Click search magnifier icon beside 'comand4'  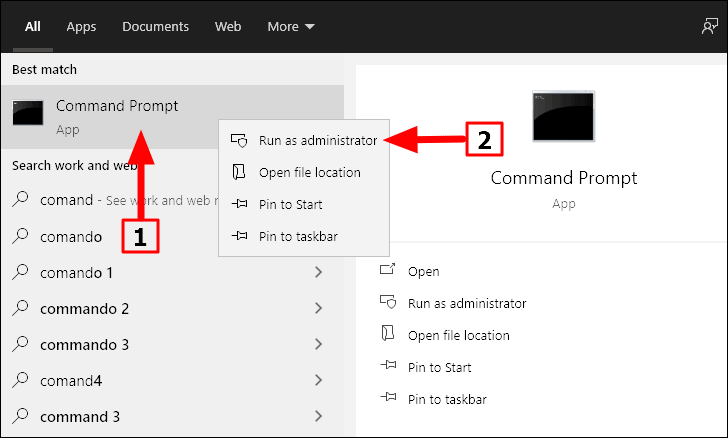pyautogui.click(x=20, y=379)
